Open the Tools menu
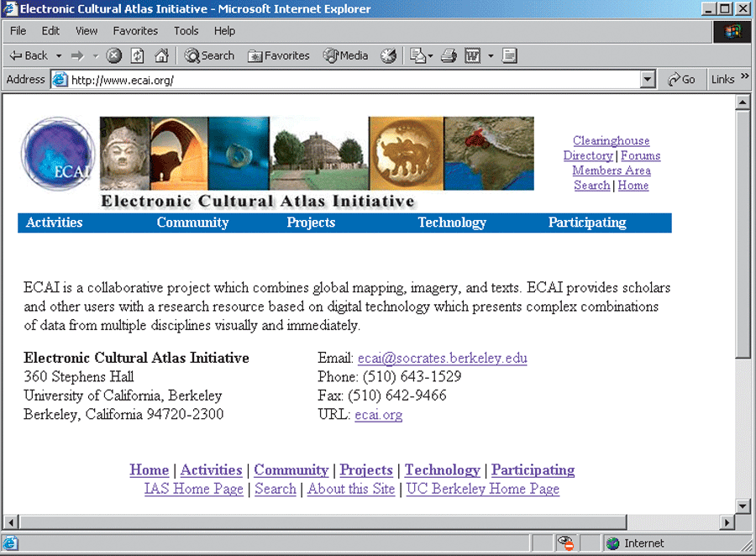This screenshot has width=756, height=556. 186,31
